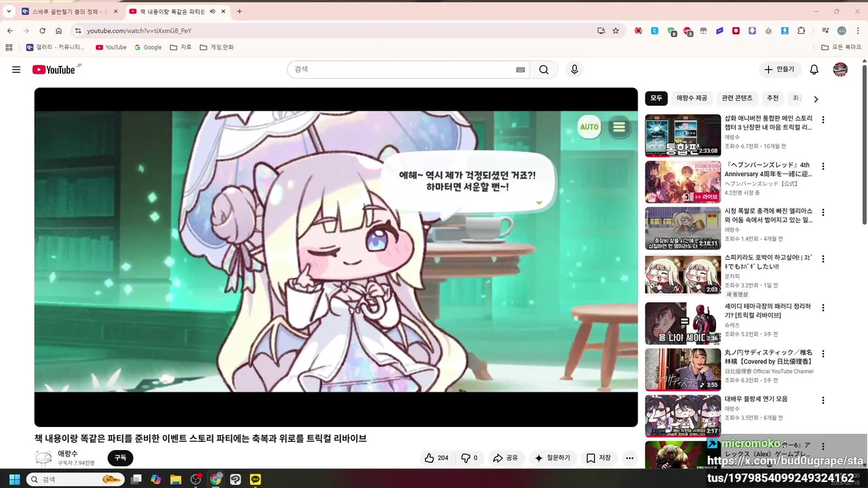Viewport: 868px width, 488px height.
Task: Toggle the in-game AUTO button in the video
Action: pyautogui.click(x=589, y=127)
